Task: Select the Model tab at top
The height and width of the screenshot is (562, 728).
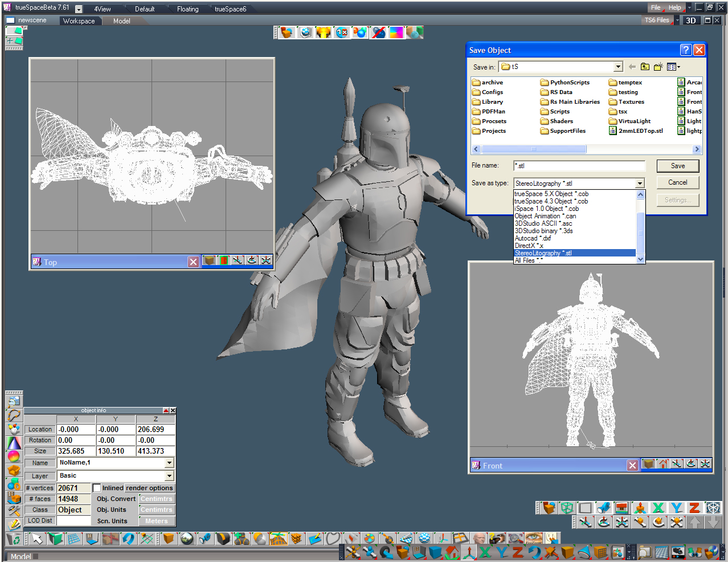Action: coord(121,21)
